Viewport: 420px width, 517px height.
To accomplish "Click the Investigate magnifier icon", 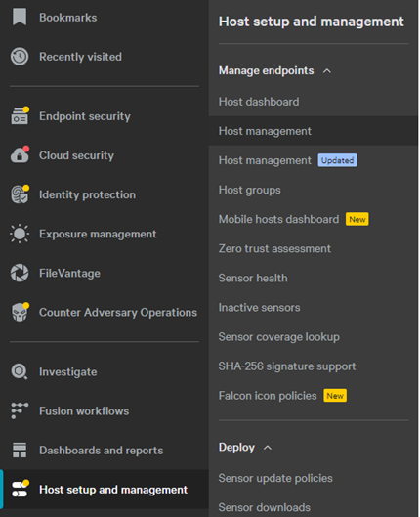I will point(20,371).
